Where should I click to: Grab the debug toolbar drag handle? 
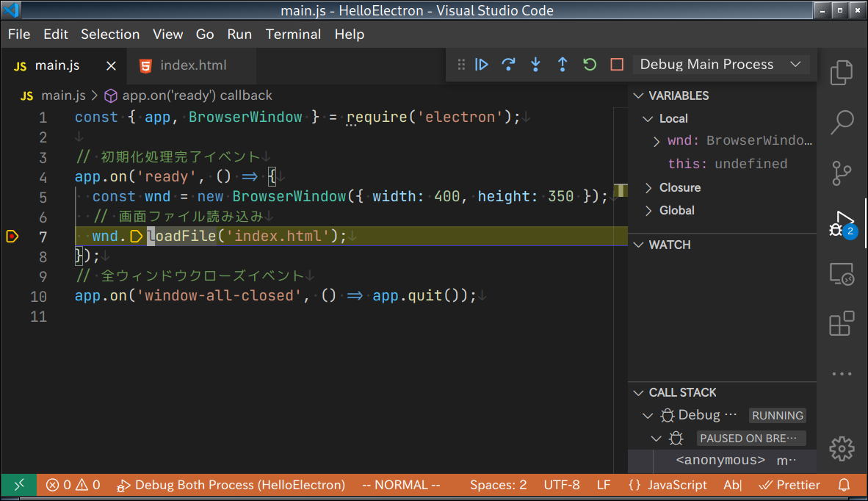[461, 65]
